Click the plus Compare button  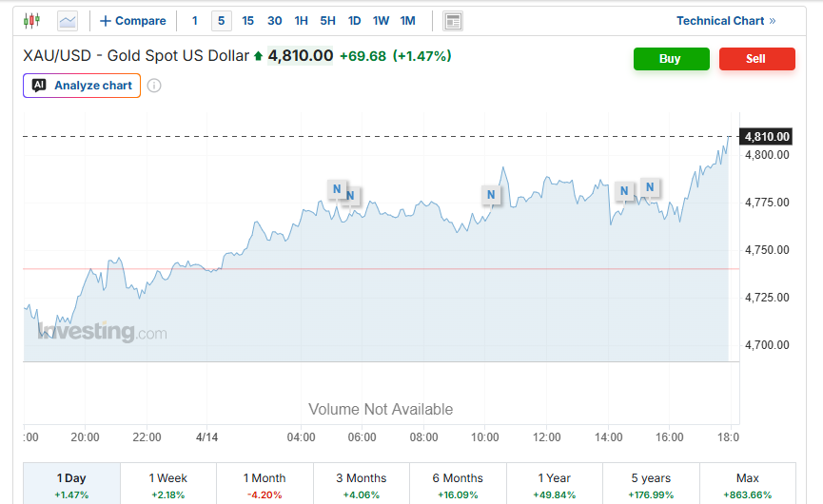pyautogui.click(x=132, y=21)
